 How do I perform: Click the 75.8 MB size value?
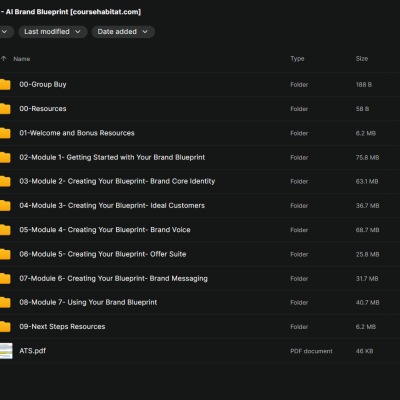(x=367, y=158)
